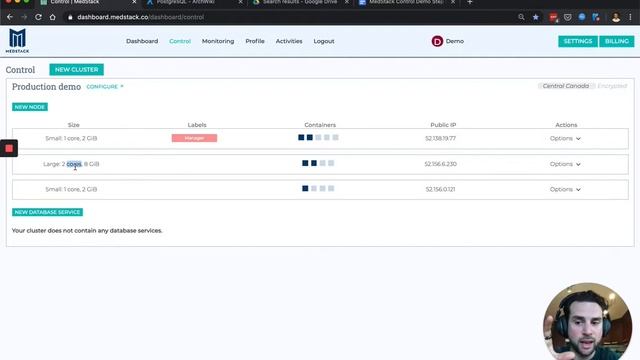Image resolution: width=640 pixels, height=360 pixels.
Task: Bookmark this page with the star
Action: [x=536, y=17]
